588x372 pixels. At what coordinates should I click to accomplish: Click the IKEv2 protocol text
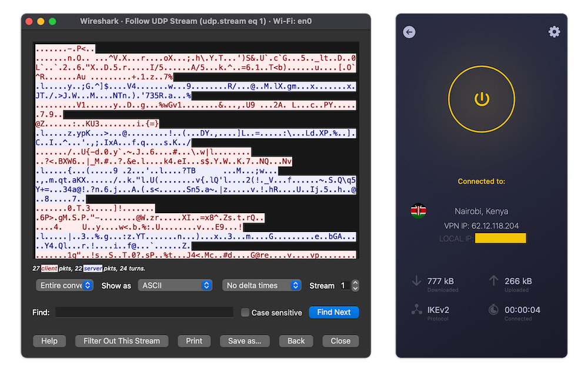438,310
